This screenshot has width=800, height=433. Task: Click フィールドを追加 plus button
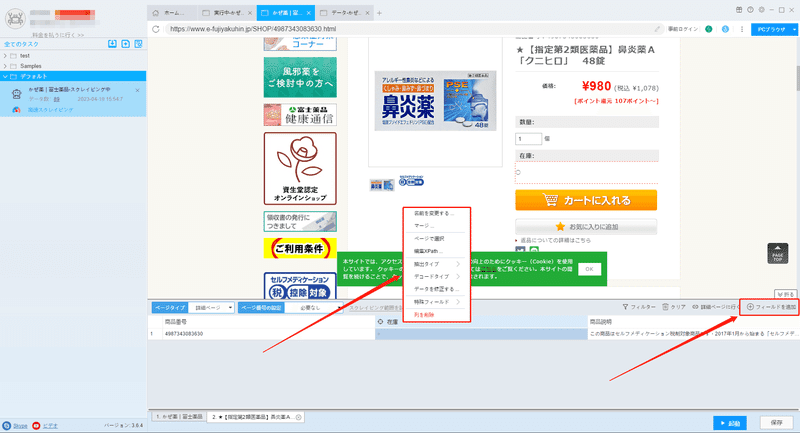click(x=771, y=307)
